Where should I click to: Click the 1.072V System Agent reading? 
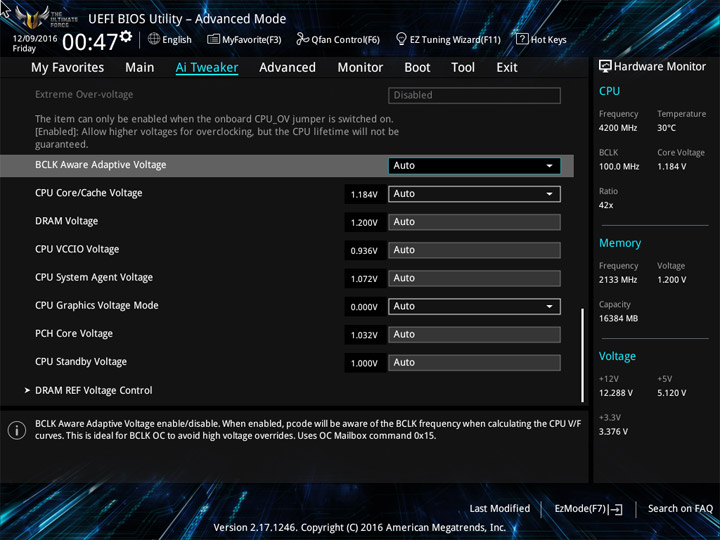pos(365,279)
